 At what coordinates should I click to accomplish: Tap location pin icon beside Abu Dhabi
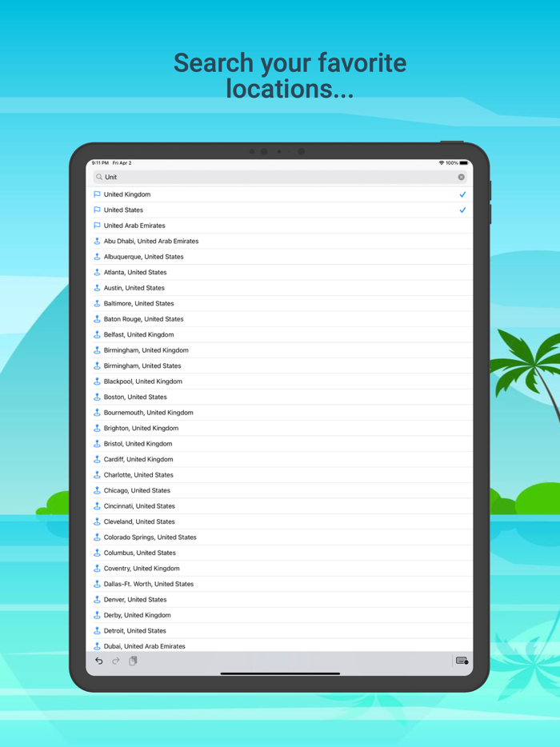point(97,241)
